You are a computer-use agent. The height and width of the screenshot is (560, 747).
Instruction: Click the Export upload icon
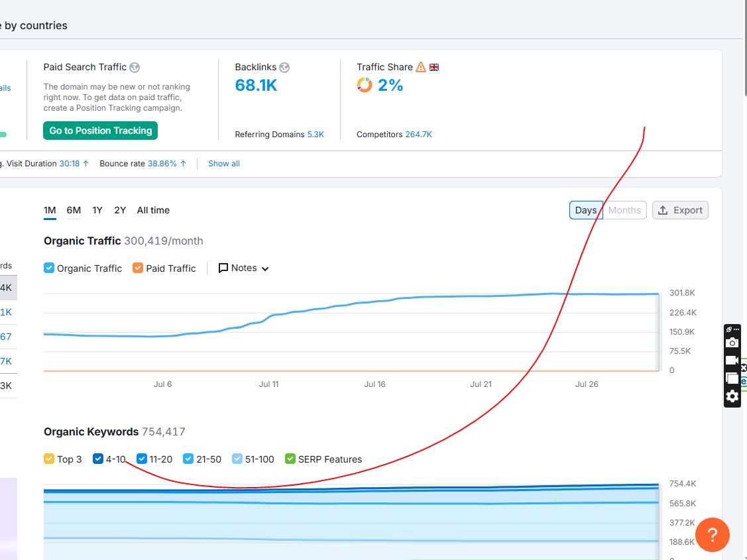[x=663, y=210]
